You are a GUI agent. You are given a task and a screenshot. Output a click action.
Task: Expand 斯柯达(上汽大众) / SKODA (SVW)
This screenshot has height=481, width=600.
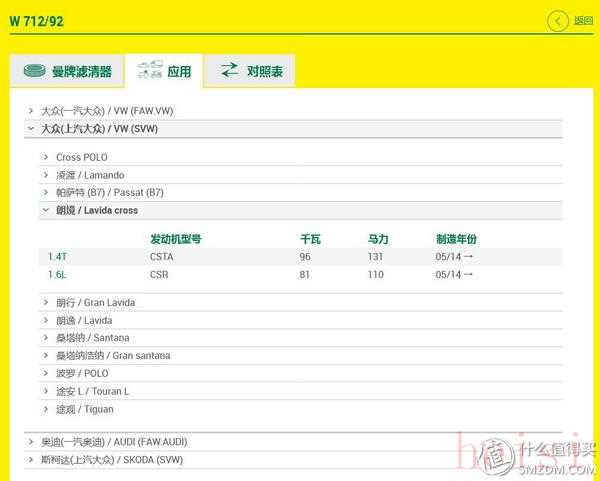111,459
